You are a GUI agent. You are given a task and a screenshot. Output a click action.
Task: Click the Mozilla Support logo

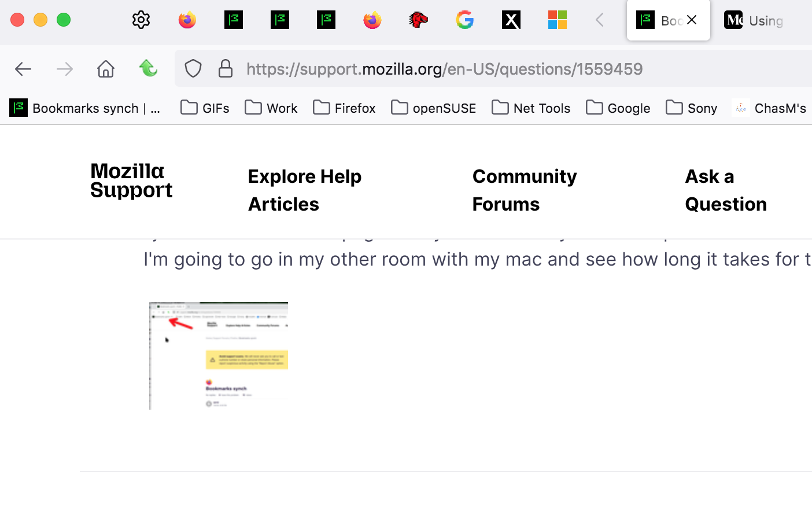click(131, 181)
